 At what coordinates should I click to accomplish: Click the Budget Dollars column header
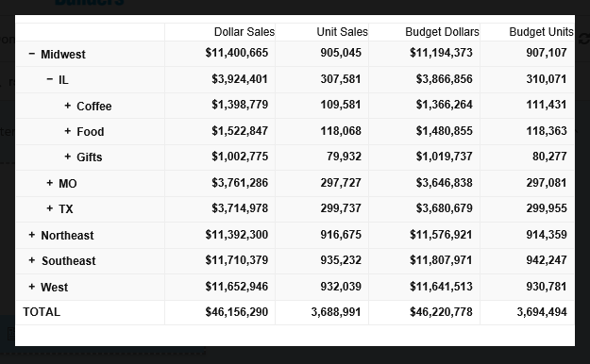tap(442, 32)
